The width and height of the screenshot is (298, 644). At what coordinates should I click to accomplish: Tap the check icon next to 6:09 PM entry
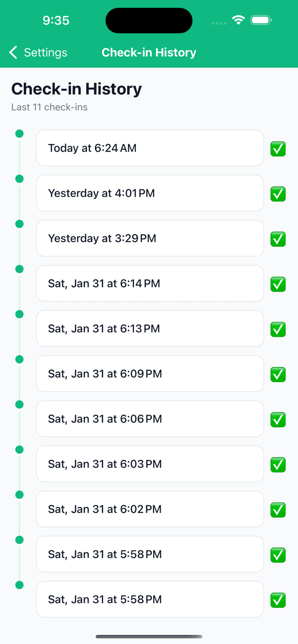click(x=278, y=375)
